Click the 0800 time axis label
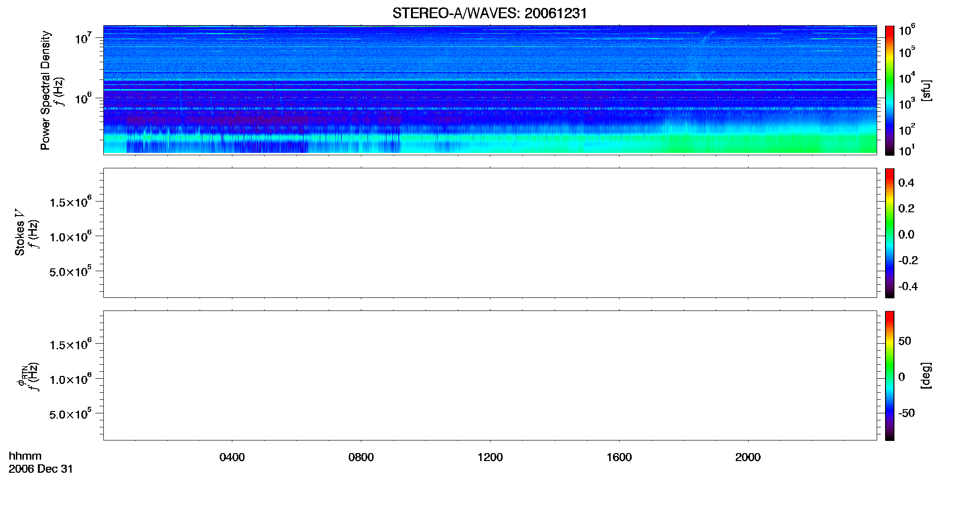 [361, 457]
